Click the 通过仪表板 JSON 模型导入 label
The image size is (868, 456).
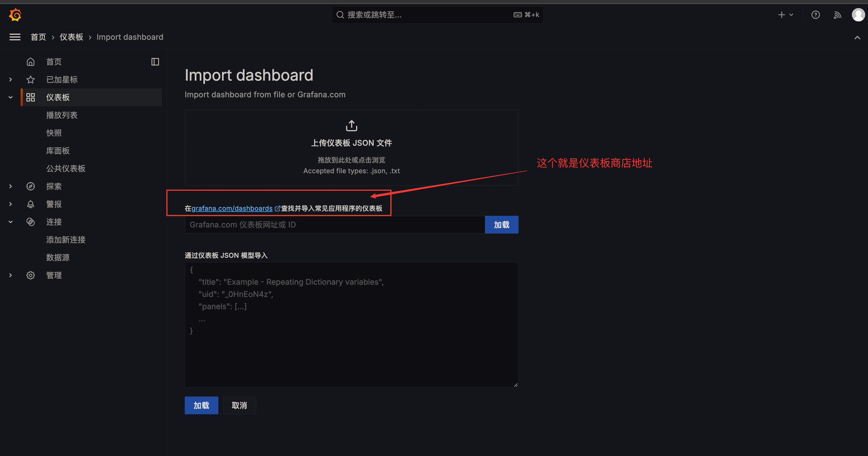point(226,255)
